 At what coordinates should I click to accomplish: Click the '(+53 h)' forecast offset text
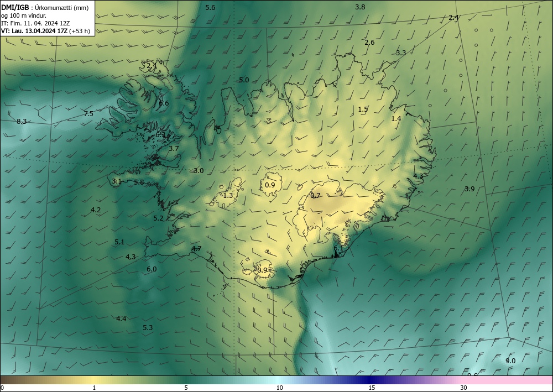tap(79, 31)
